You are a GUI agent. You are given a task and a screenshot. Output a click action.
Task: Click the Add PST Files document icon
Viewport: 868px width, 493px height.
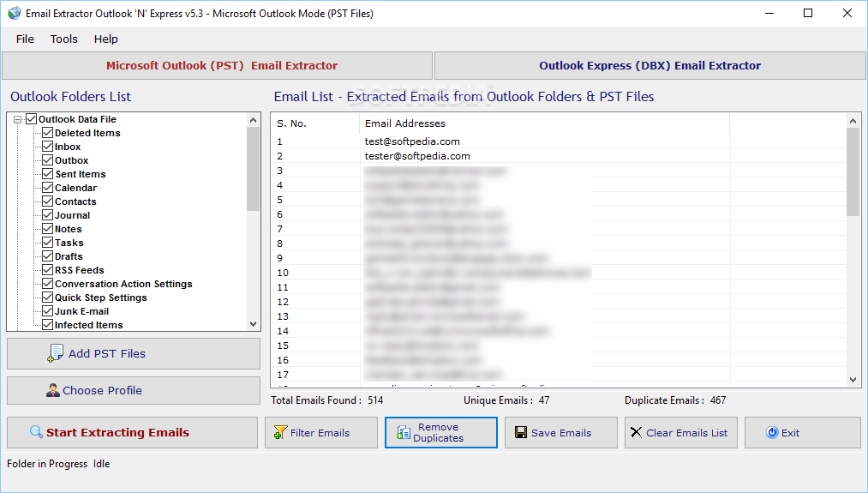click(55, 353)
